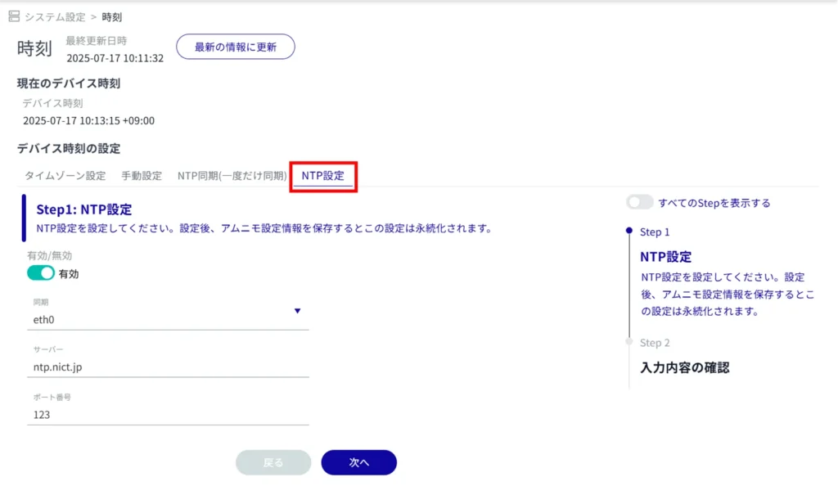The height and width of the screenshot is (504, 838).
Task: Disable the 有効 NTP toggle switch
Action: pos(41,273)
